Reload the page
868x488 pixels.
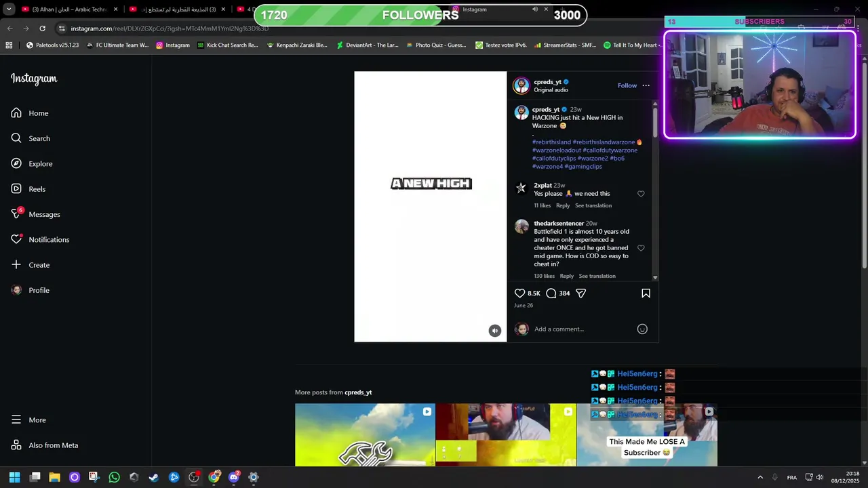pos(42,28)
